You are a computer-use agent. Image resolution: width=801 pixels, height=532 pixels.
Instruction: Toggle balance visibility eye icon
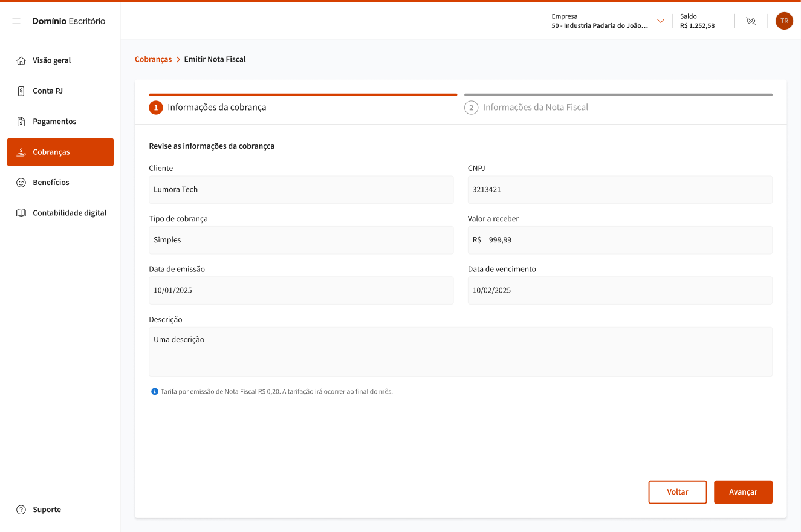pyautogui.click(x=751, y=21)
